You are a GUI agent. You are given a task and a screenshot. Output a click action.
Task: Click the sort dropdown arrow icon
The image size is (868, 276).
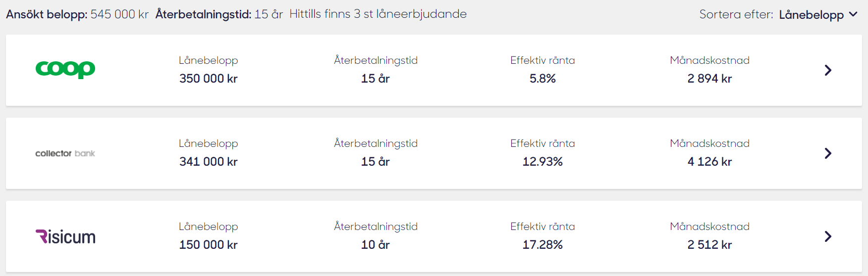853,14
